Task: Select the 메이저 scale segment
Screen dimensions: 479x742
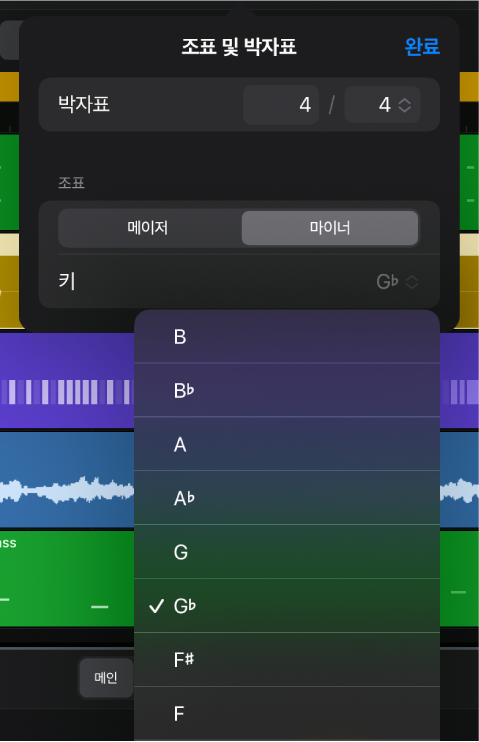Action: (148, 228)
